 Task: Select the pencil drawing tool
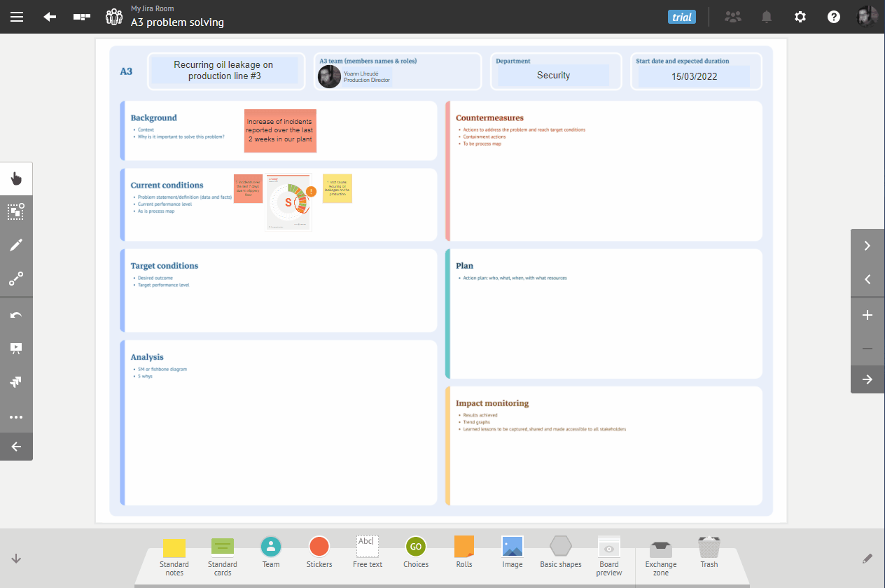click(x=16, y=245)
